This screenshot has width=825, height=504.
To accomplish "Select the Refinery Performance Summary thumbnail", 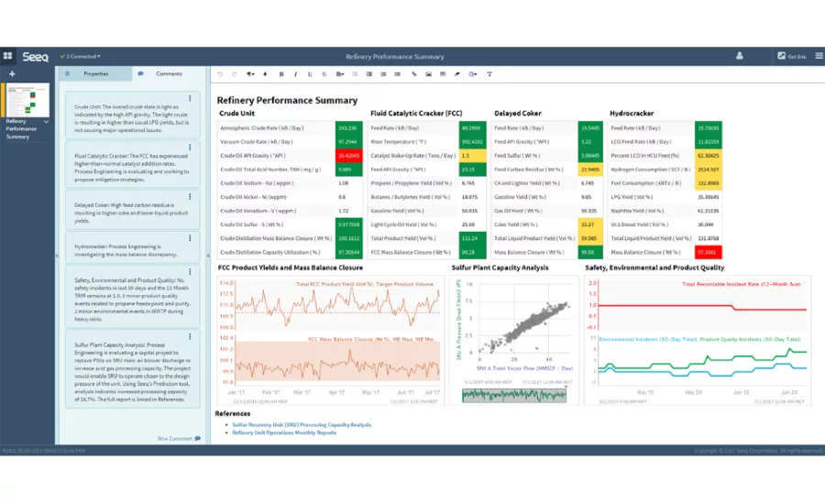I will [x=27, y=100].
